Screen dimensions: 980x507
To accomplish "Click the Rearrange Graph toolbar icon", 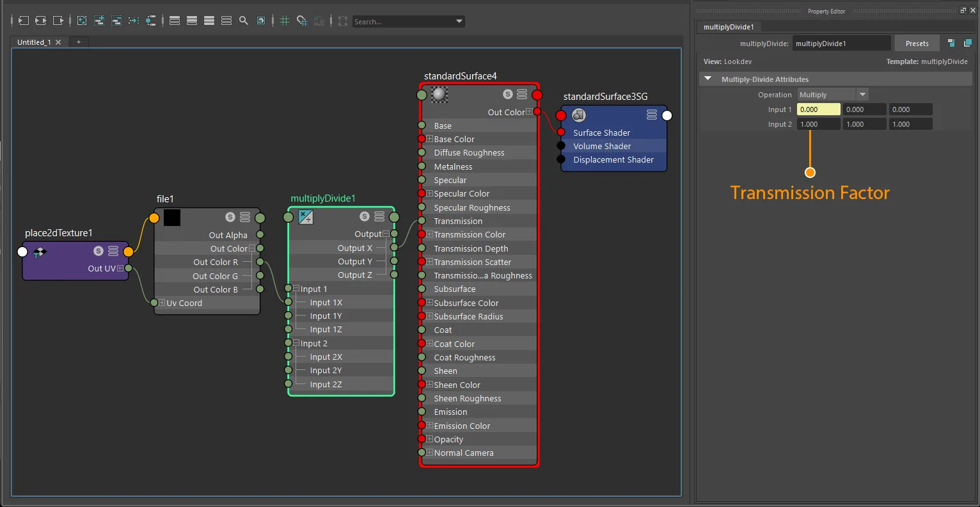I will pos(134,20).
